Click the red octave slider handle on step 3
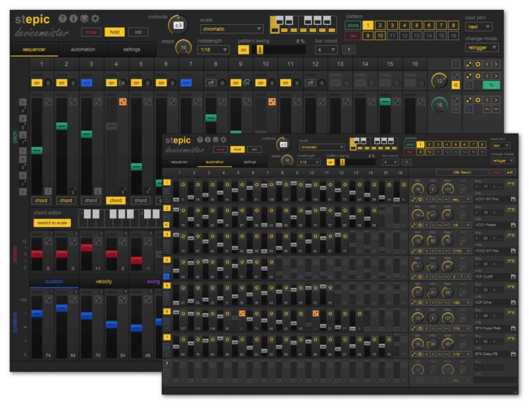 [86, 248]
